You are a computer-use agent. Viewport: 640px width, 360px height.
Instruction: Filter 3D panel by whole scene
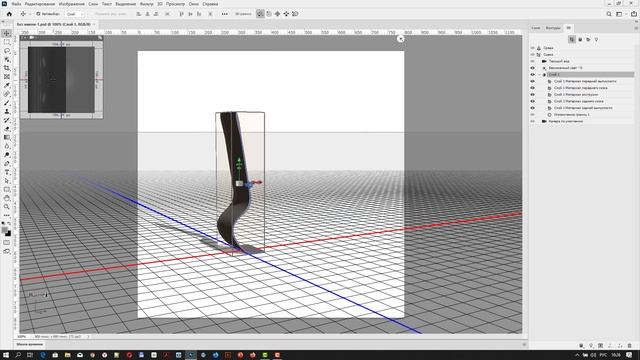[572, 40]
